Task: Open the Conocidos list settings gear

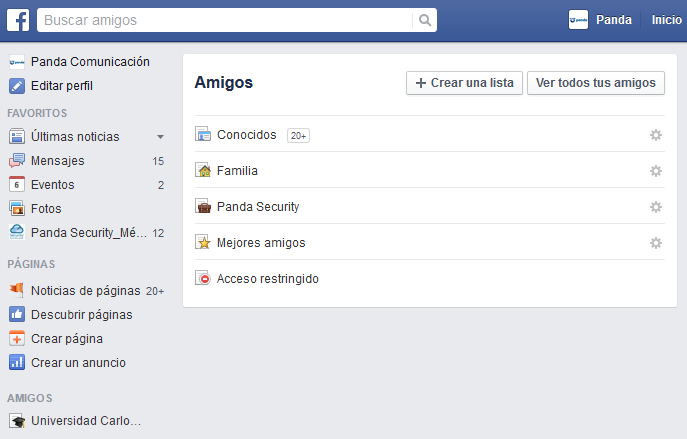Action: 656,135
